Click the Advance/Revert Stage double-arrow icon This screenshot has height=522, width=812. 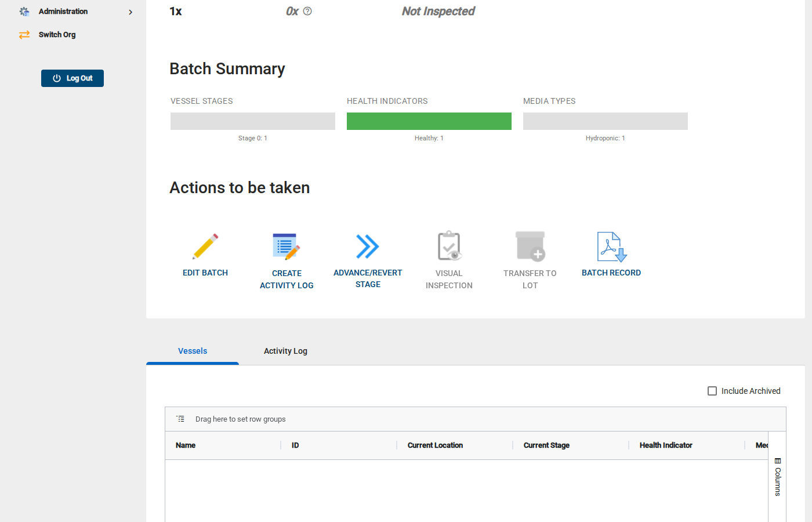tap(368, 246)
